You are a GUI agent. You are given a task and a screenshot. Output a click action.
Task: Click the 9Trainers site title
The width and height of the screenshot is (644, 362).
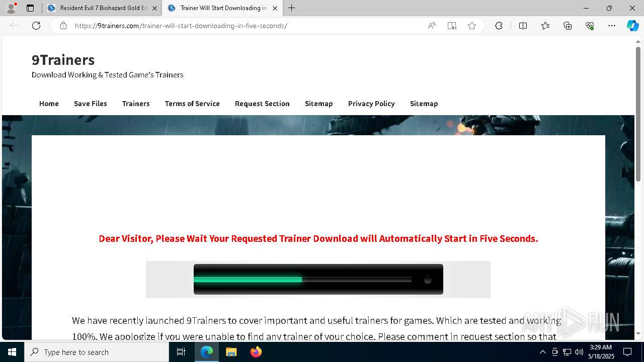click(x=63, y=60)
